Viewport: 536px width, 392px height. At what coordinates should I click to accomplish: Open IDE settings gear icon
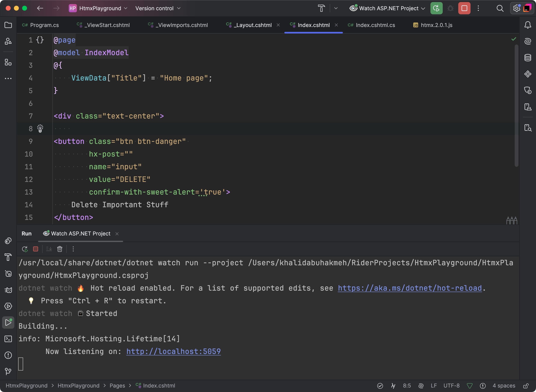coord(517,8)
